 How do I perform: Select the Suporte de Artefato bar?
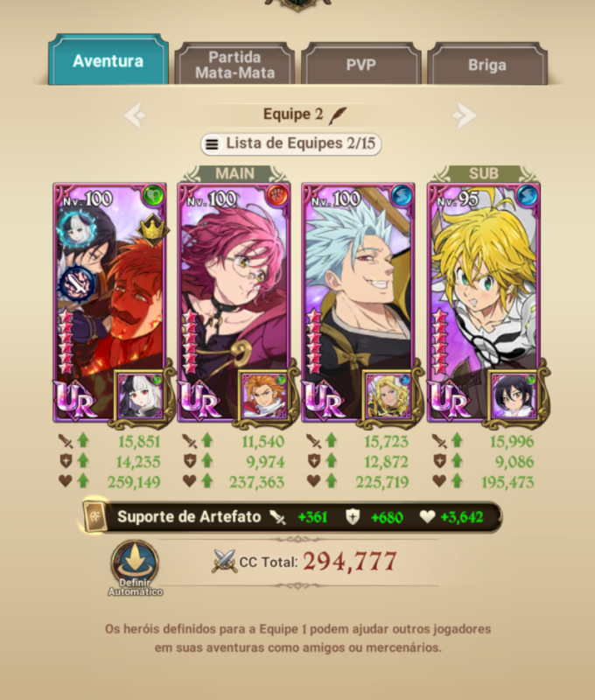click(x=292, y=517)
